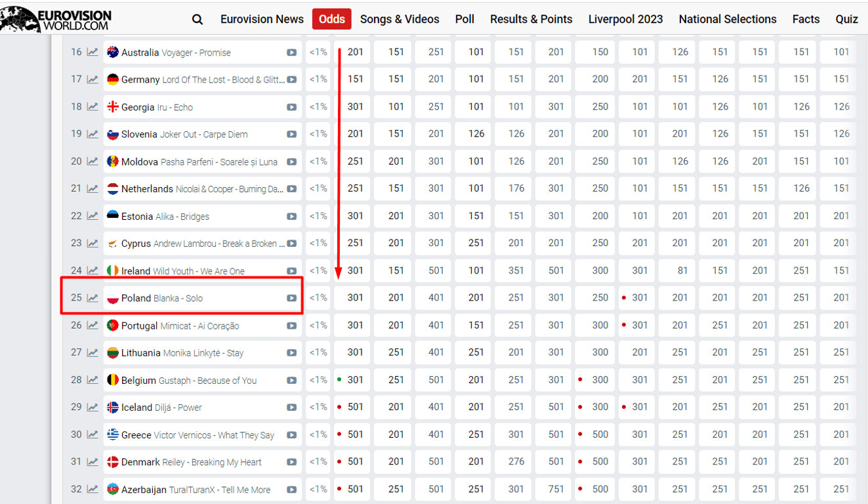Open Estonia's odds trend chart icon
The image size is (868, 504).
point(93,216)
